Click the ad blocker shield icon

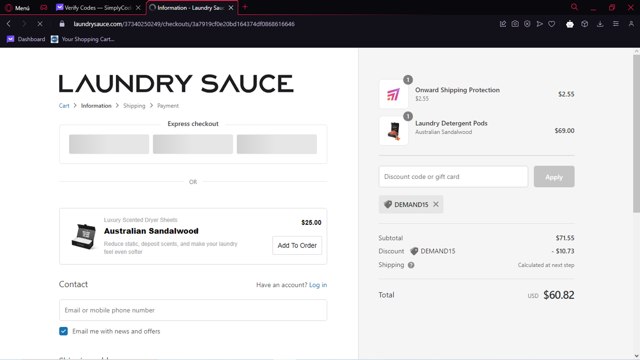(527, 24)
